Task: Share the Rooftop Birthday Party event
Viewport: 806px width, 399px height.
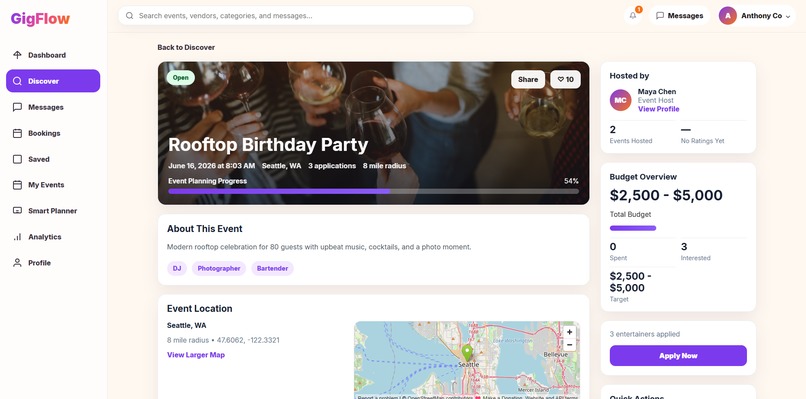Action: [x=528, y=80]
